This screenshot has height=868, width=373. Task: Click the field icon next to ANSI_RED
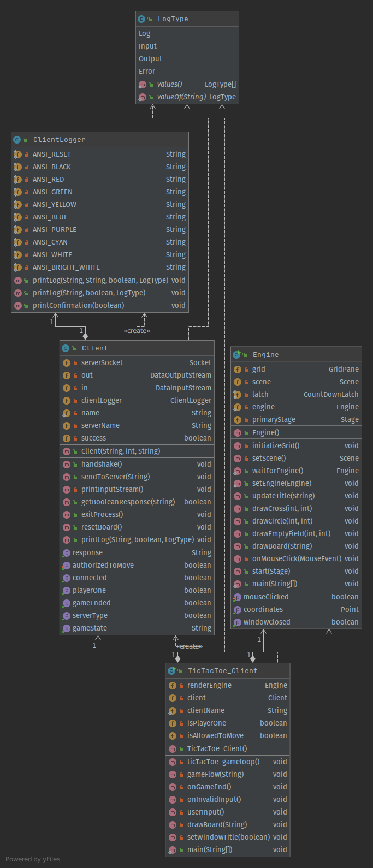(17, 180)
